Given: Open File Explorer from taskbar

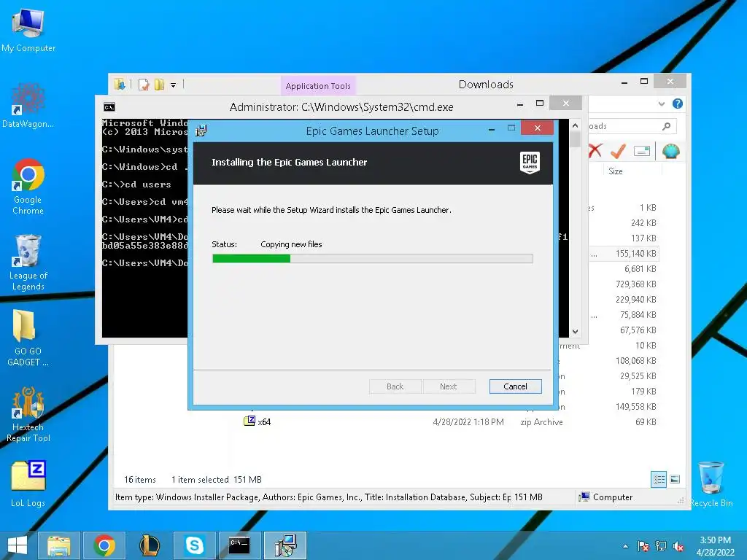Looking at the screenshot, I should click(59, 545).
